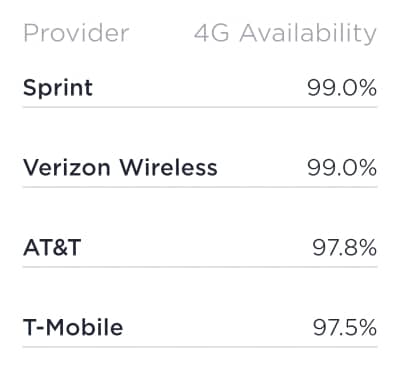Click the divider line under AT&T row
Image resolution: width=400 pixels, height=369 pixels.
[x=200, y=267]
